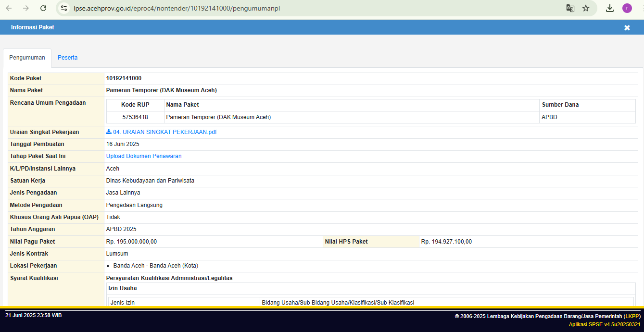Click the browser forward arrow
The image size is (644, 332).
pos(26,8)
